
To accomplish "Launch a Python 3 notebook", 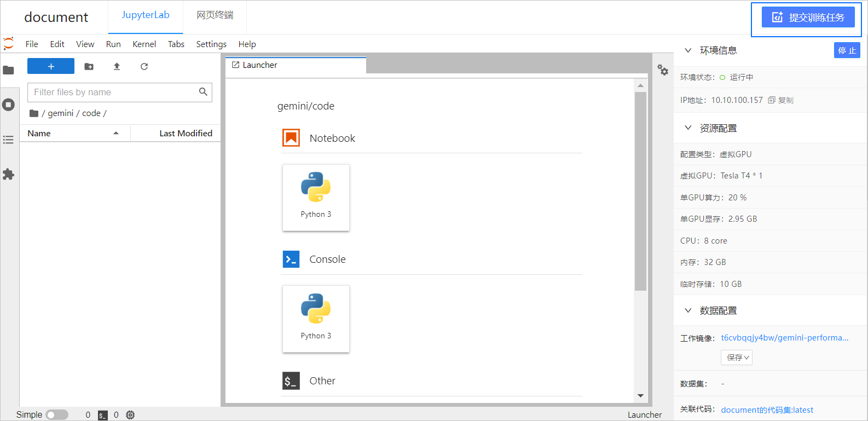I will tap(316, 198).
